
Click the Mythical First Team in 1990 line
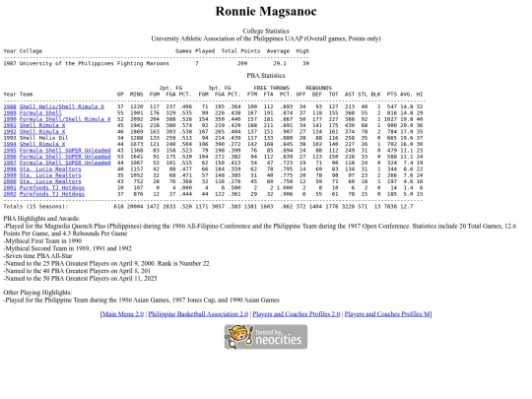[x=42, y=241]
